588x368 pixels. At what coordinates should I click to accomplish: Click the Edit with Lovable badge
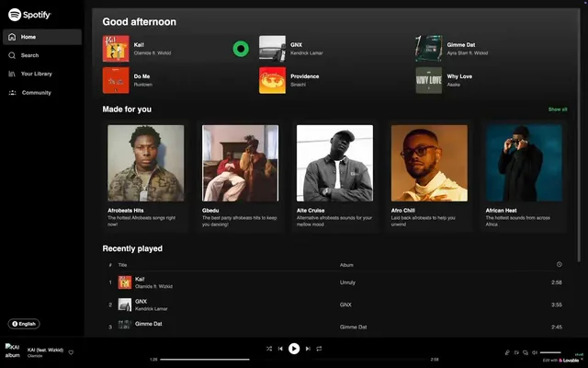pyautogui.click(x=560, y=360)
